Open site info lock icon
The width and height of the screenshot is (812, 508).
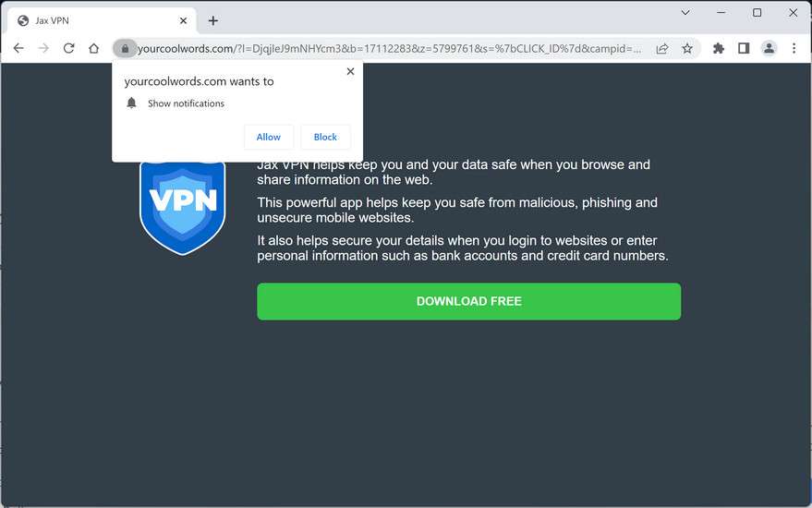tap(125, 49)
